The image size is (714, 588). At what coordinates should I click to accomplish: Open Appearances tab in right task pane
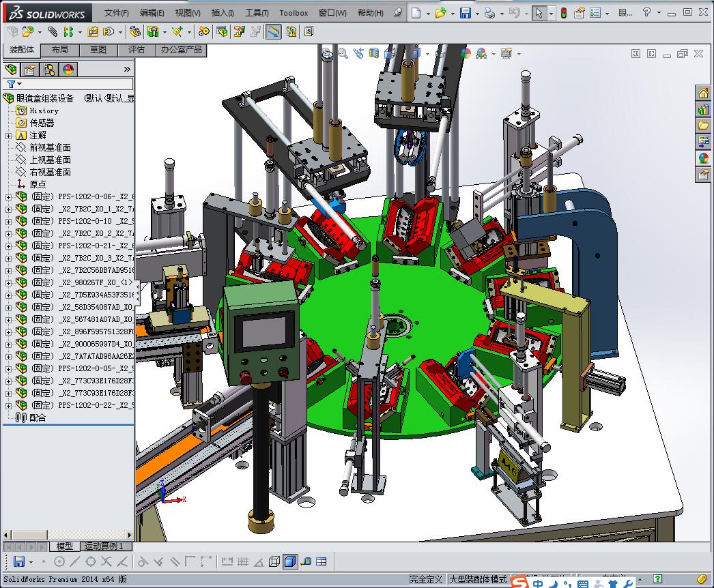[x=703, y=158]
